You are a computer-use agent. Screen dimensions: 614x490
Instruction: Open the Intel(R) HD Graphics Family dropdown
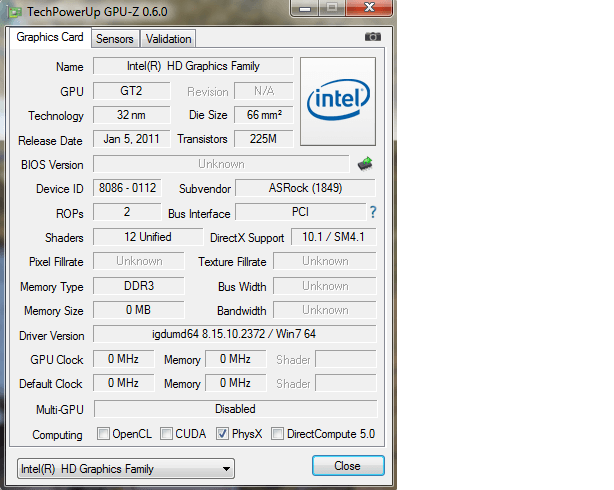[x=126, y=468]
